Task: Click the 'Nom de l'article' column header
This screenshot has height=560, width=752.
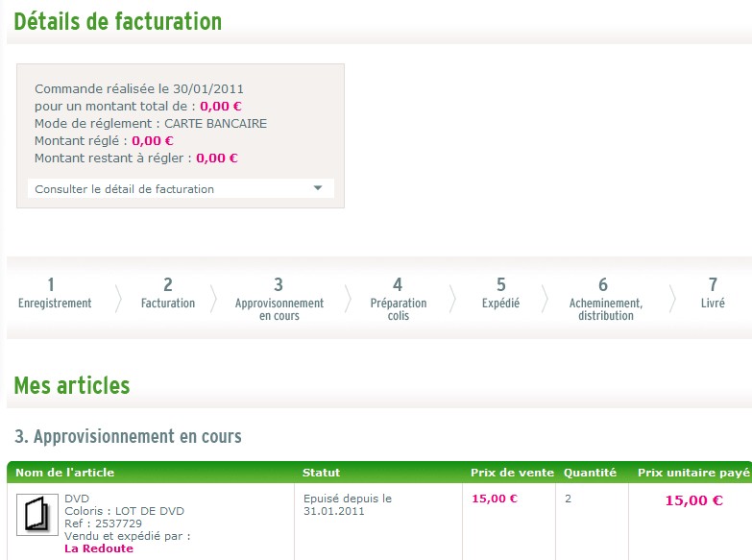Action: click(60, 473)
